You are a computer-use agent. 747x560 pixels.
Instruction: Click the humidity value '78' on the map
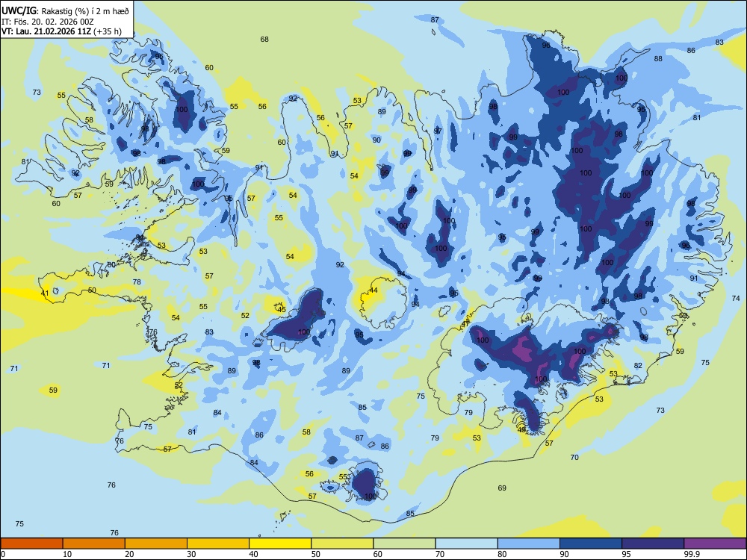[137, 282]
